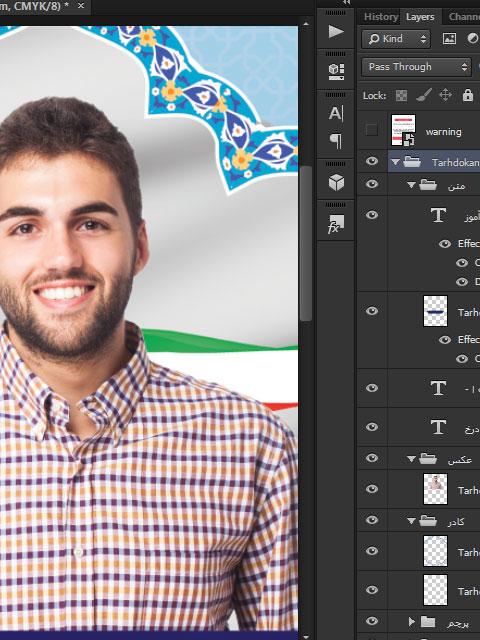This screenshot has width=480, height=640.
Task: Lock position move icon
Action: tap(445, 95)
